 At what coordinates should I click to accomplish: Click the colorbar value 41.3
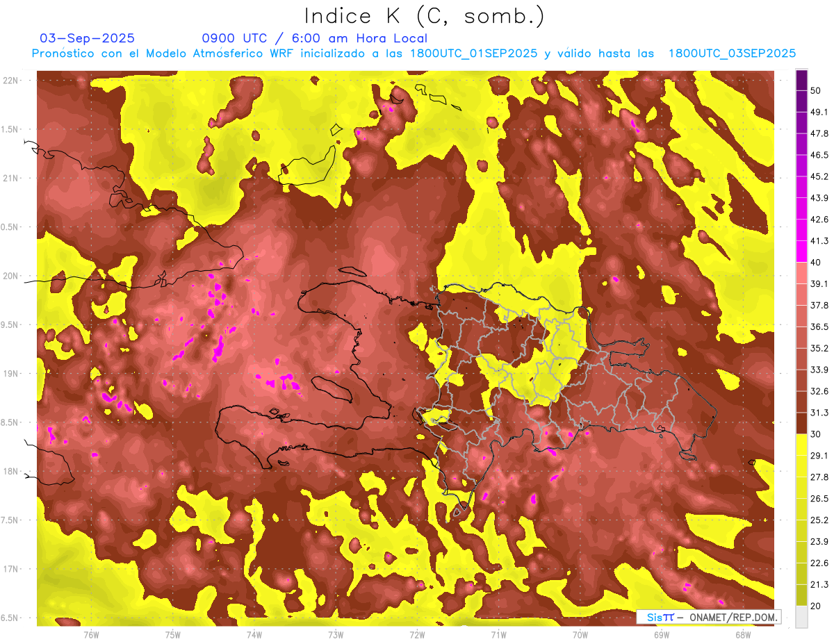click(819, 242)
